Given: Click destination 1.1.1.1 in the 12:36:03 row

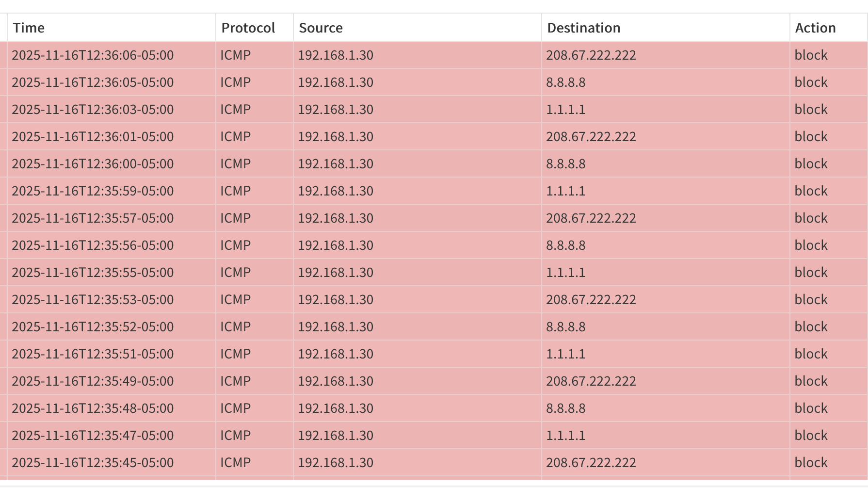Looking at the screenshot, I should (x=565, y=110).
